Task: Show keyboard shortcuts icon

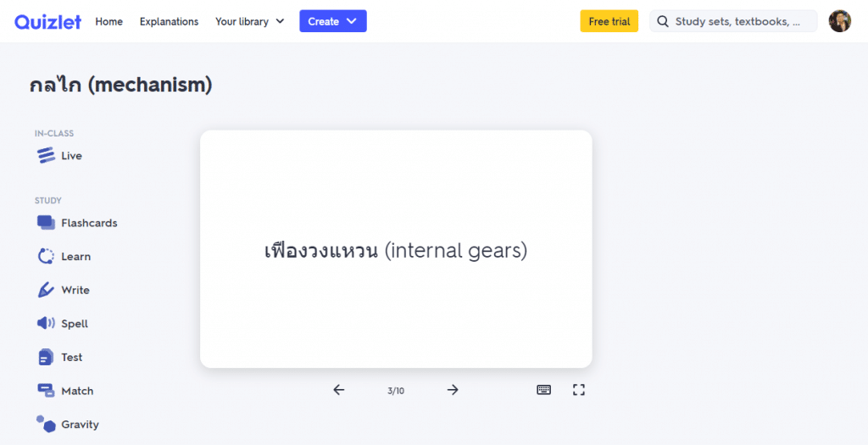Action: 544,390
